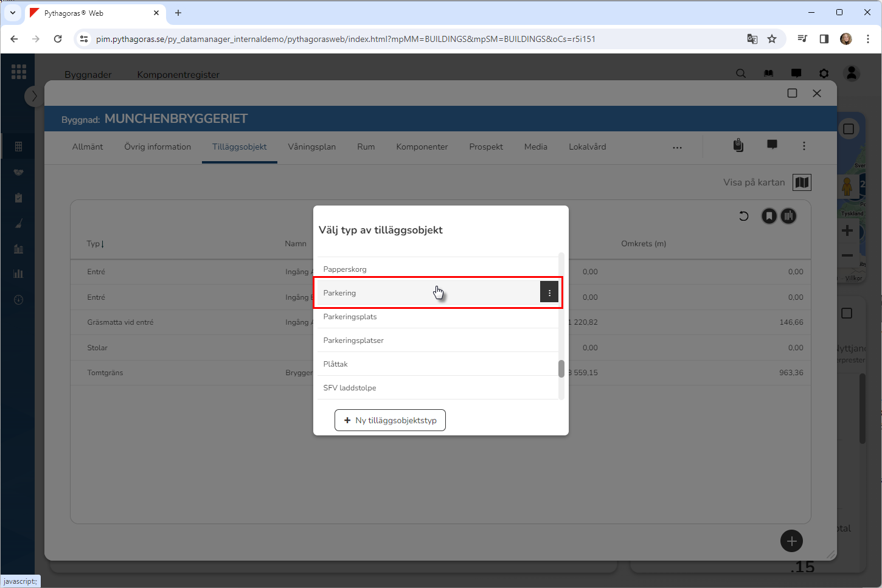
Task: Open the column settings icon above table
Action: tap(788, 216)
